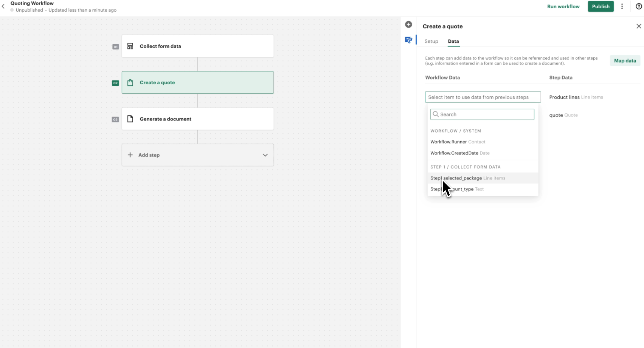
Task: Open the item picker for previous step data
Action: click(x=483, y=97)
